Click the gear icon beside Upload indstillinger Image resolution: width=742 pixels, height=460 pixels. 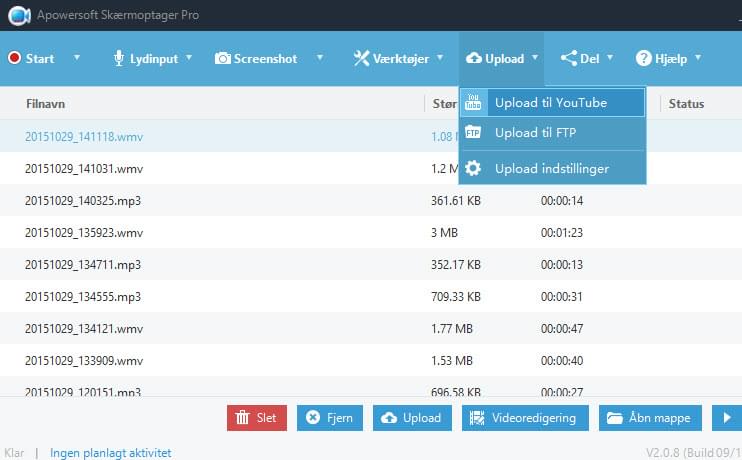click(x=473, y=168)
